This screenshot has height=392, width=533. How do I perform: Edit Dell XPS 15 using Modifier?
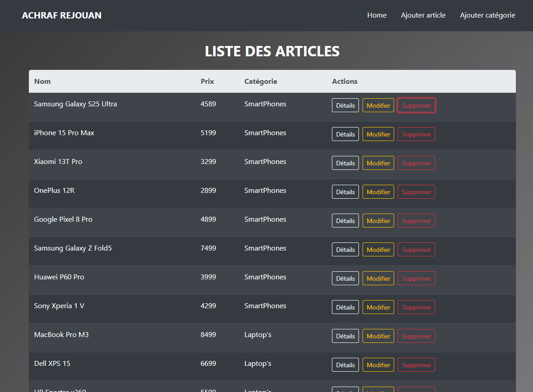click(378, 365)
